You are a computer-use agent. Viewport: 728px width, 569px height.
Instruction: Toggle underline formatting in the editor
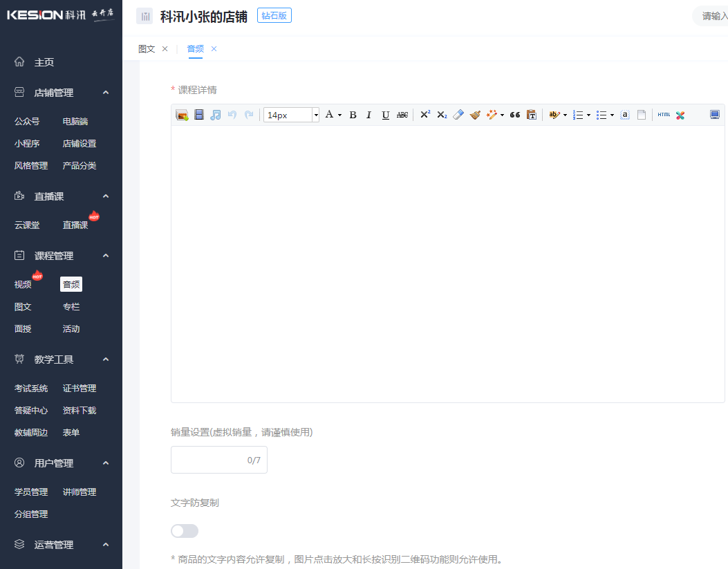pos(385,115)
